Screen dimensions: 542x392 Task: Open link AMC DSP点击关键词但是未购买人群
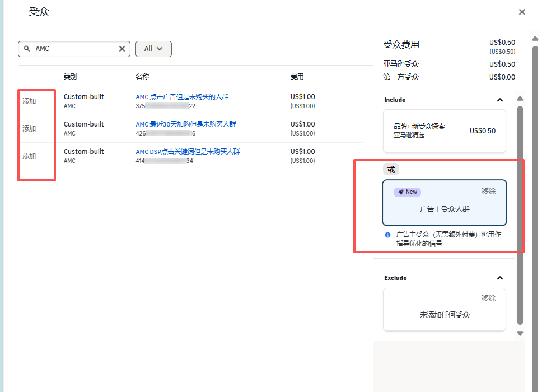click(x=188, y=151)
